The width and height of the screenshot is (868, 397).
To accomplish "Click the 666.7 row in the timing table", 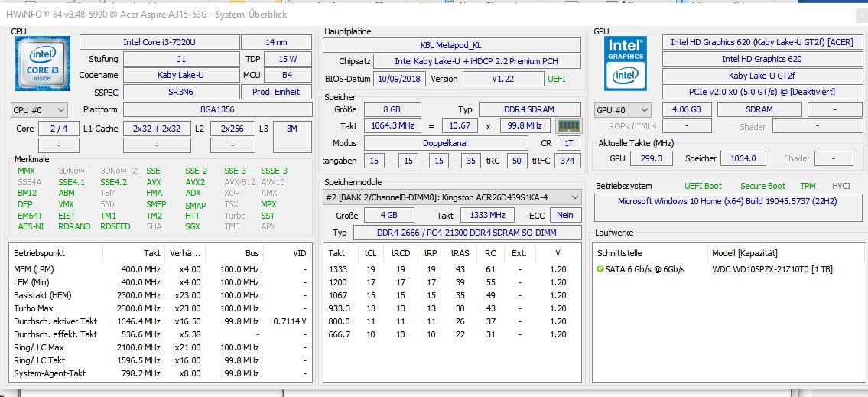I will 452,334.
